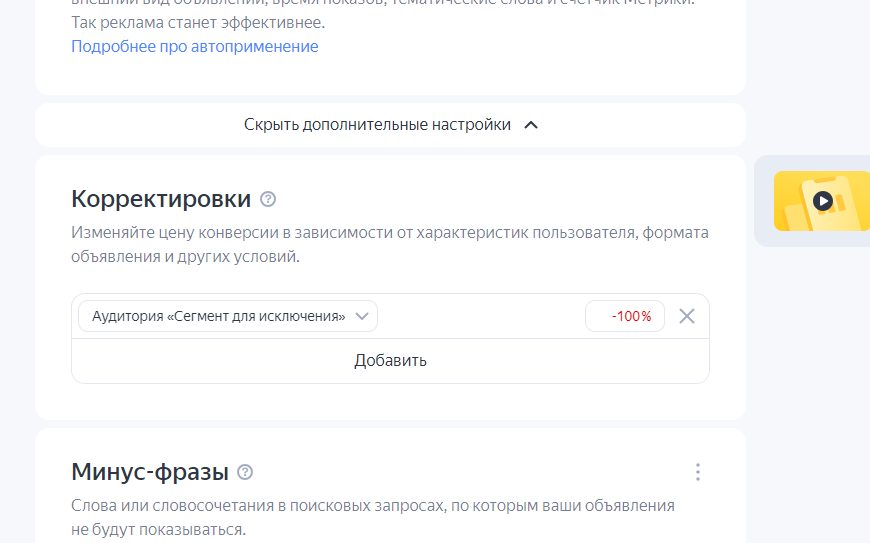Screen dimensions: 870x543
Task: Click the arrow of the audience dropdown
Action: click(x=362, y=316)
